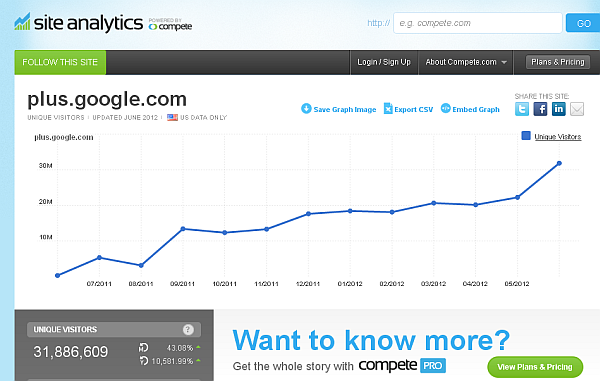Click the UNIQUE VISITORS panel header
600x381 pixels.
114,329
